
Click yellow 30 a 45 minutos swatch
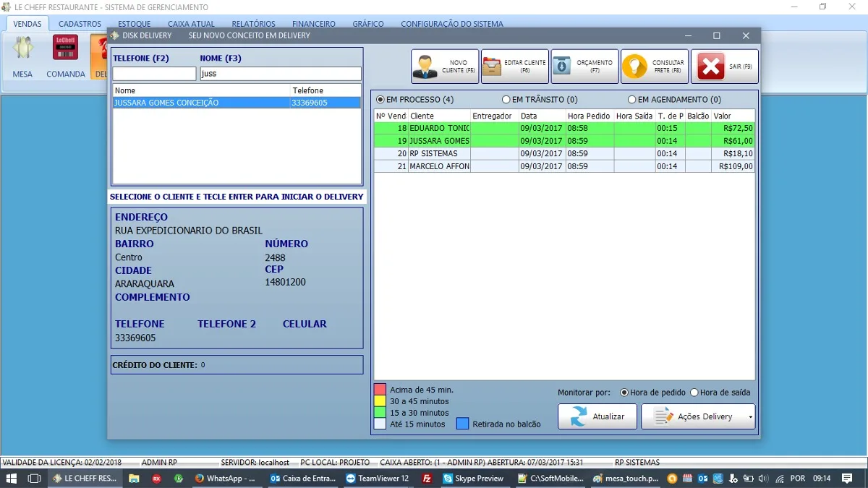pos(380,401)
